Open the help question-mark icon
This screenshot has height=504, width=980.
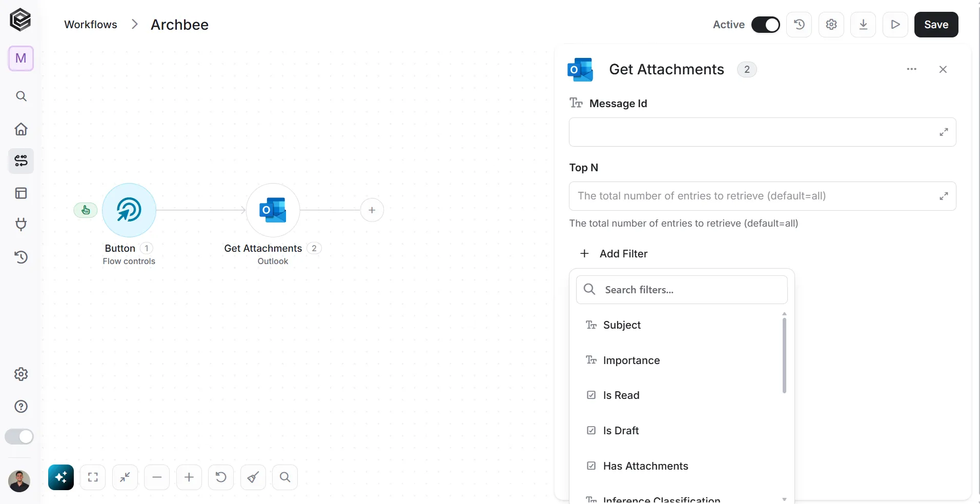[21, 407]
